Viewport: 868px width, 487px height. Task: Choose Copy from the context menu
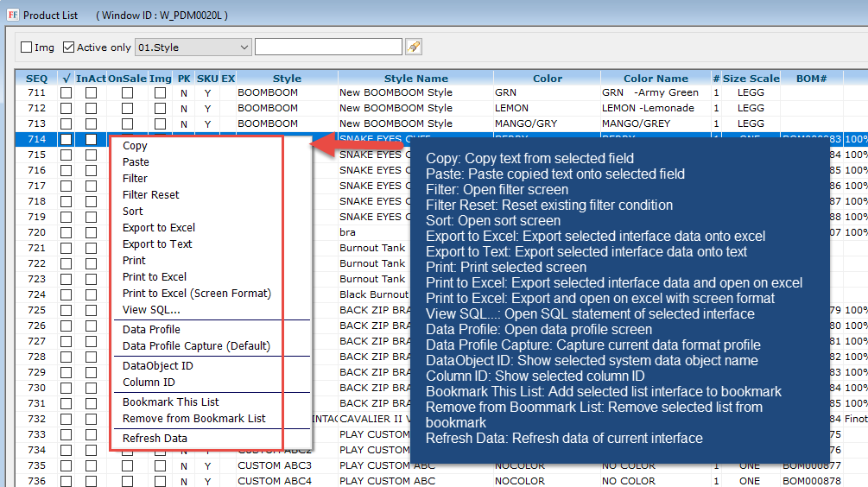point(135,146)
